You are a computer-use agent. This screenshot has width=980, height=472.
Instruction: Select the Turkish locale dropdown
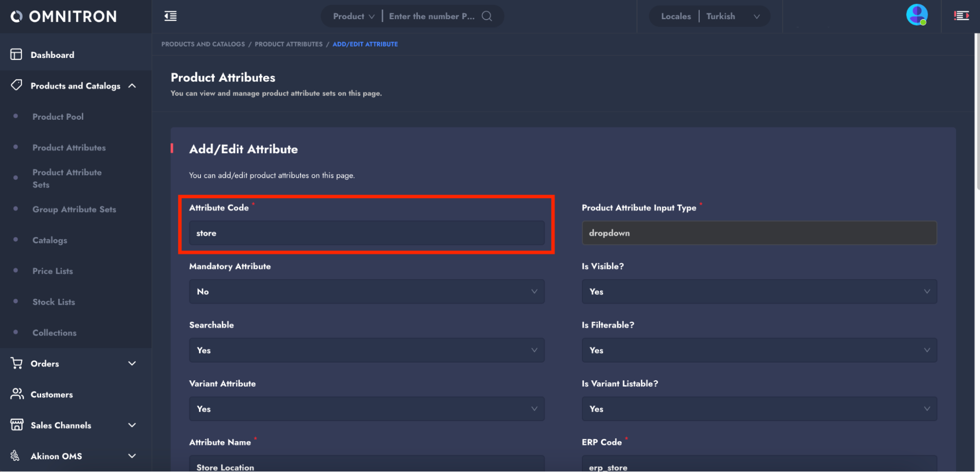point(732,16)
